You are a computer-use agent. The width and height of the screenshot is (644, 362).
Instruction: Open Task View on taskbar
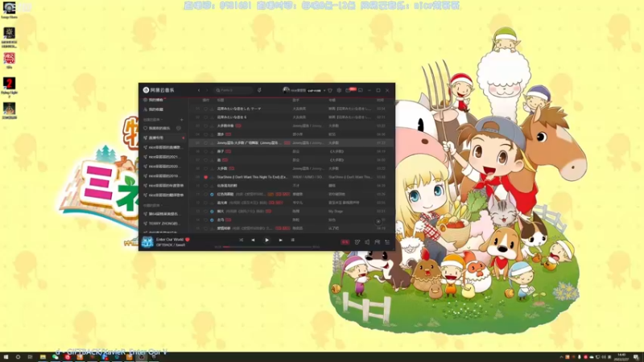point(30,357)
